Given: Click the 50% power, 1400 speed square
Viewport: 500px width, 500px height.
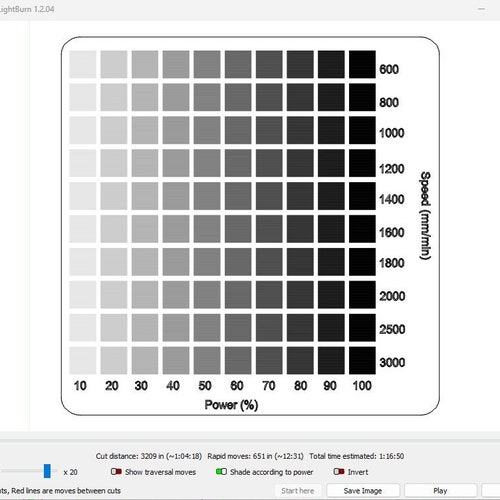Looking at the screenshot, I should coord(207,196).
